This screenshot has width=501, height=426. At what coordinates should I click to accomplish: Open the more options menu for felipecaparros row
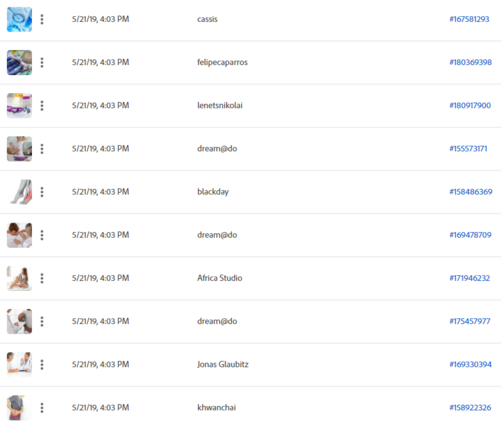pos(42,62)
